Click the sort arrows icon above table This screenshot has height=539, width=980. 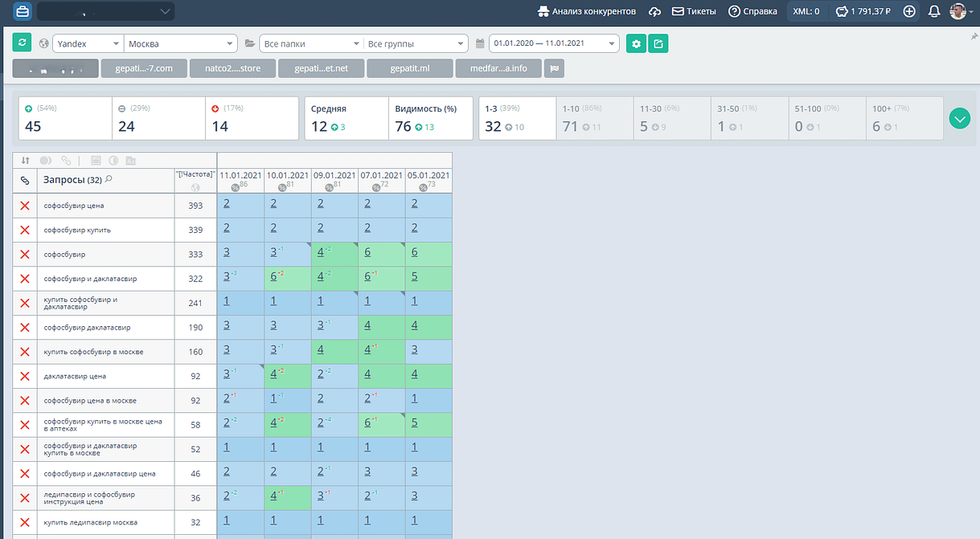pos(26,160)
